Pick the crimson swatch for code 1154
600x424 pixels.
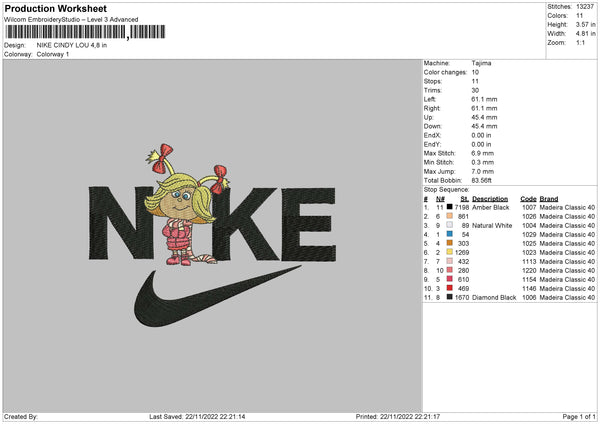450,279
